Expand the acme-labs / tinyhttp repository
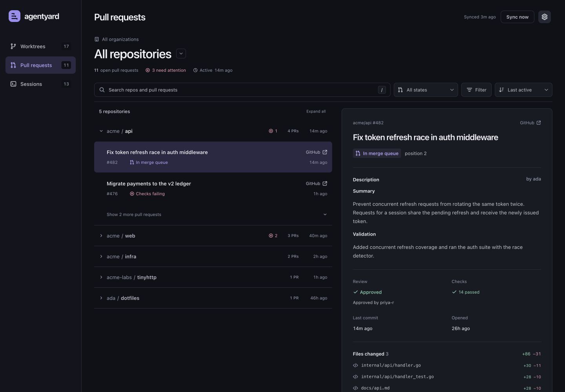 213,277
